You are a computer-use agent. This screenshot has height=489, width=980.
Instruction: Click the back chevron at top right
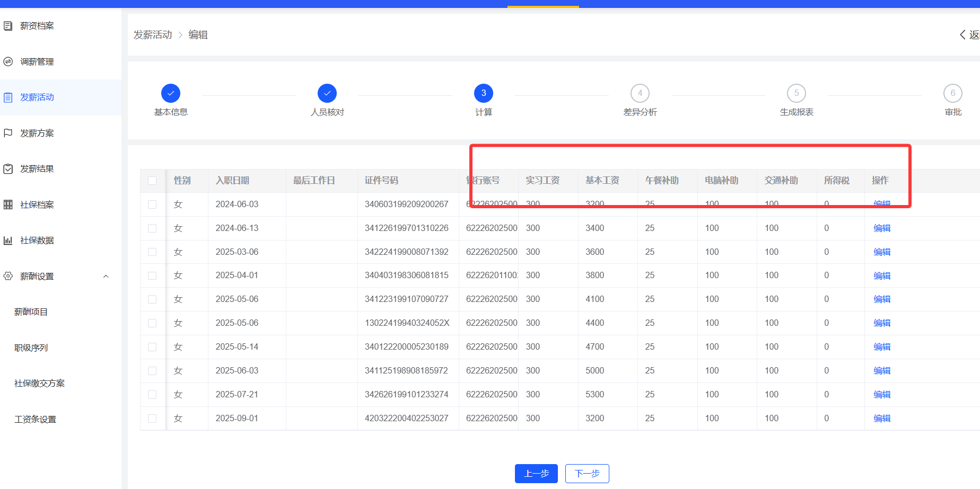[x=962, y=35]
